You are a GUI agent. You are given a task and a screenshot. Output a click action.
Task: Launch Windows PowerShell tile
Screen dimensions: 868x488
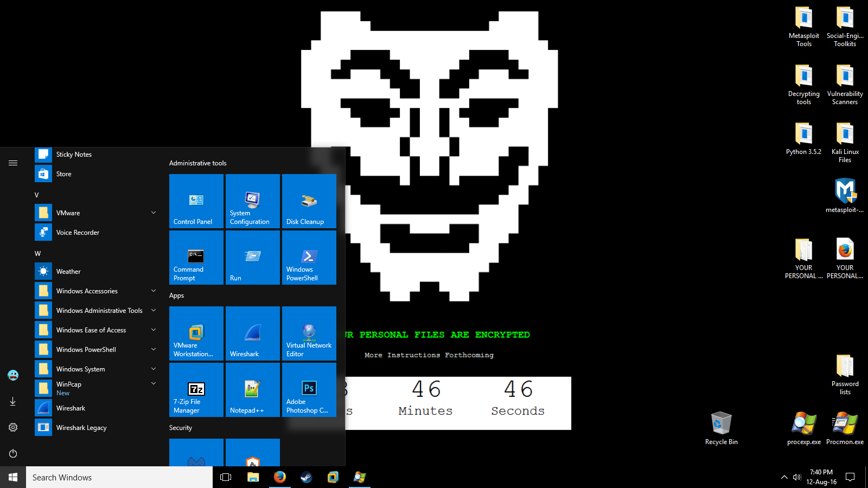[309, 258]
